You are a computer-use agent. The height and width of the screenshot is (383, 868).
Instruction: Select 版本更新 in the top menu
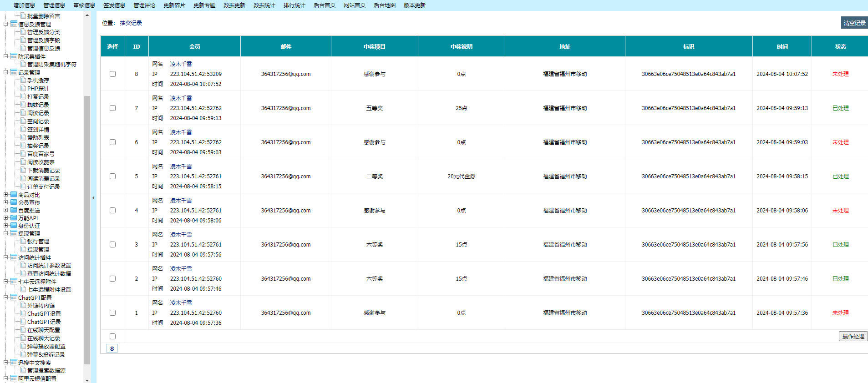[415, 5]
